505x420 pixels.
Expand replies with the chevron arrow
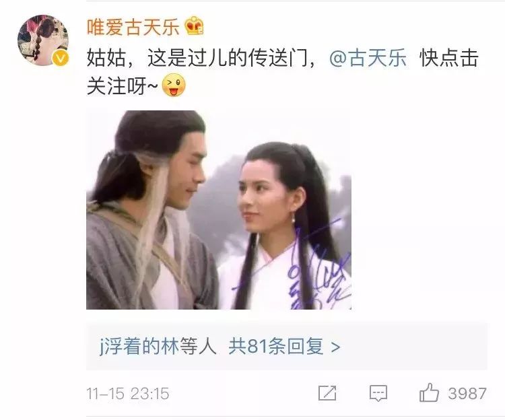[335, 347]
